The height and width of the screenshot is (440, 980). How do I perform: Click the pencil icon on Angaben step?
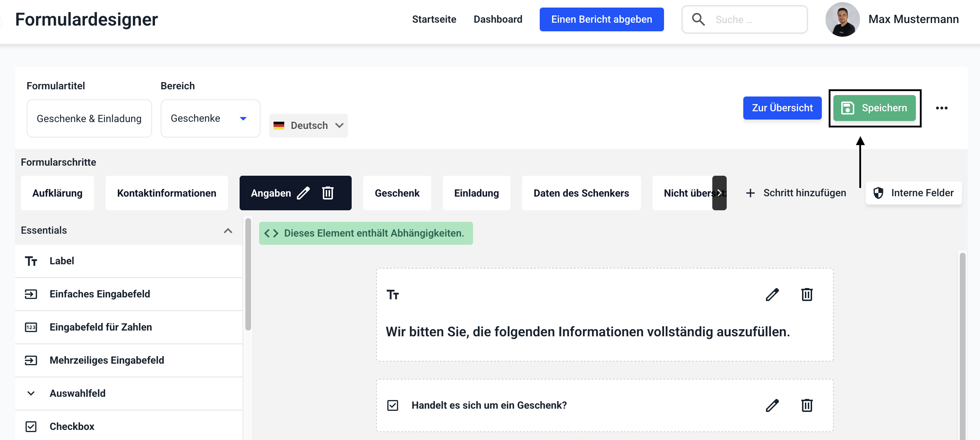pos(303,193)
